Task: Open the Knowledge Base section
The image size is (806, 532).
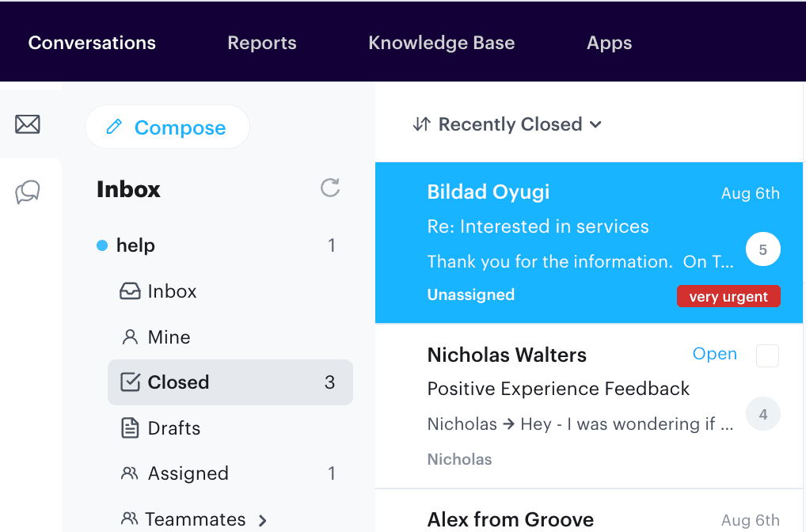Action: pos(441,43)
